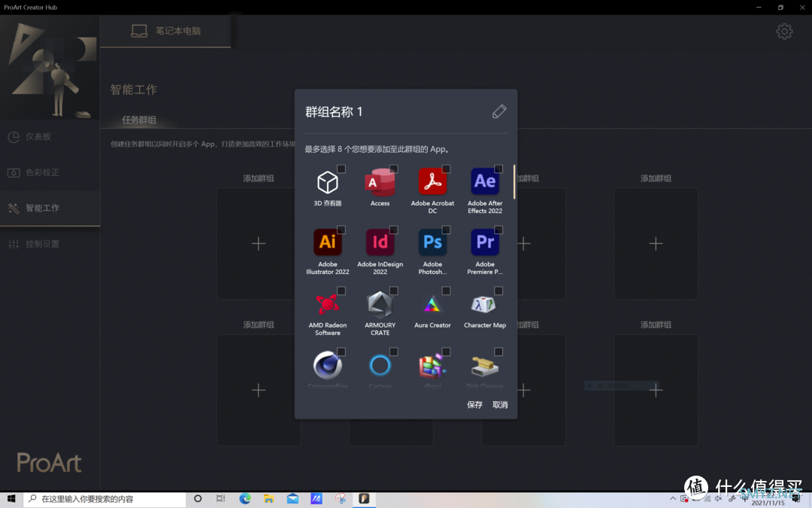The height and width of the screenshot is (508, 812).
Task: Check the Adobe InDesign 2022 box
Action: coord(393,230)
